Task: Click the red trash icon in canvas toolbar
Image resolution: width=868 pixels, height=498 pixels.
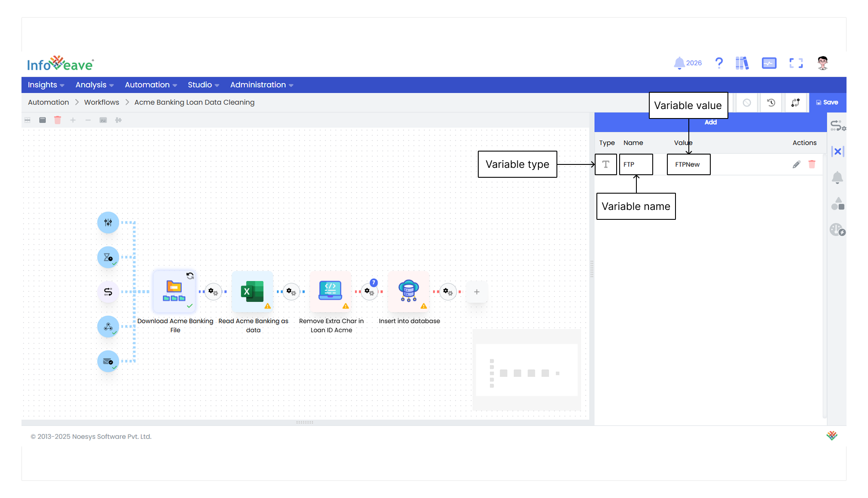Action: 58,120
